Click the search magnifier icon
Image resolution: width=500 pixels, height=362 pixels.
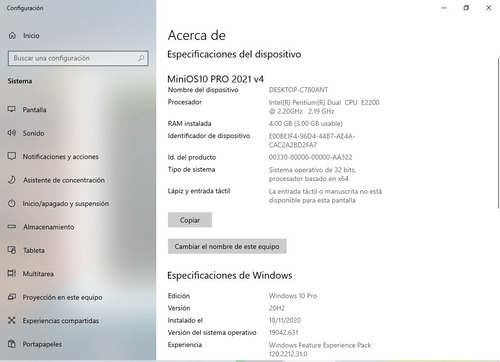pyautogui.click(x=141, y=58)
